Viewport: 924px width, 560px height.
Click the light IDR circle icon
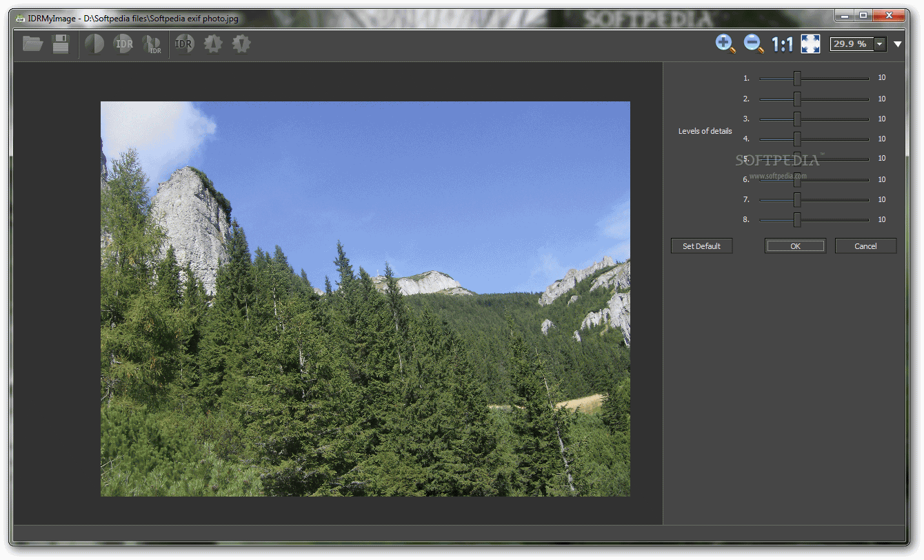[x=123, y=44]
